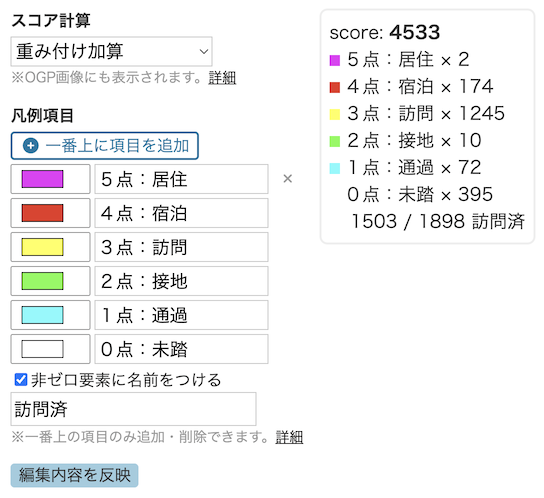Click the 0点:未踏 label input field
Image resolution: width=544 pixels, height=498 pixels.
(181, 349)
